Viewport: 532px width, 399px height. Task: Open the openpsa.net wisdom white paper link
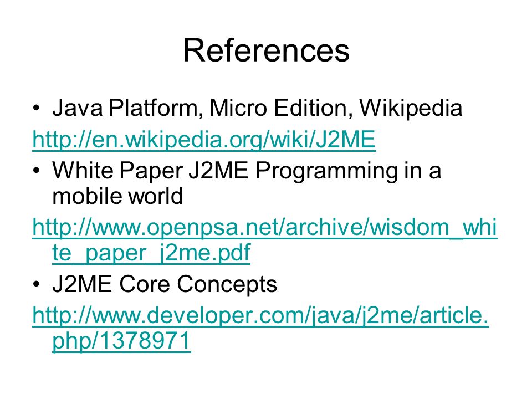(265, 240)
